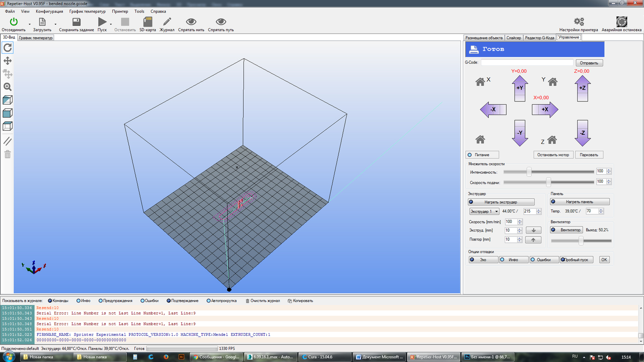Home all axes house icon
Viewport: 644px width, 362px height.
[x=480, y=140]
